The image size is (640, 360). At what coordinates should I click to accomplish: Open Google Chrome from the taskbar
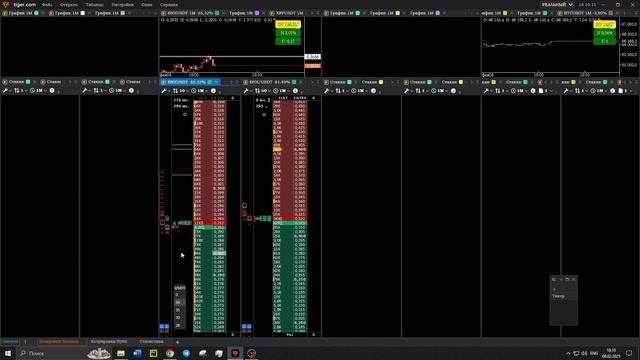(170, 353)
